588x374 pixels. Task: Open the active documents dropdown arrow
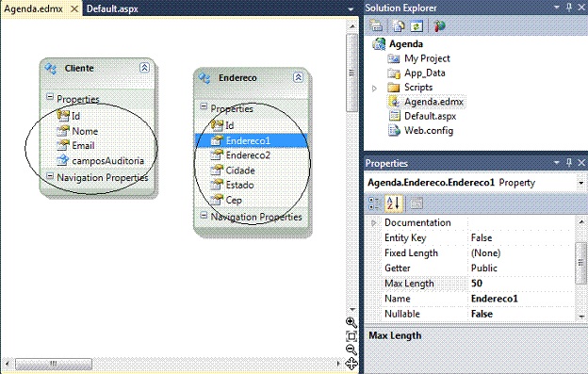point(351,9)
